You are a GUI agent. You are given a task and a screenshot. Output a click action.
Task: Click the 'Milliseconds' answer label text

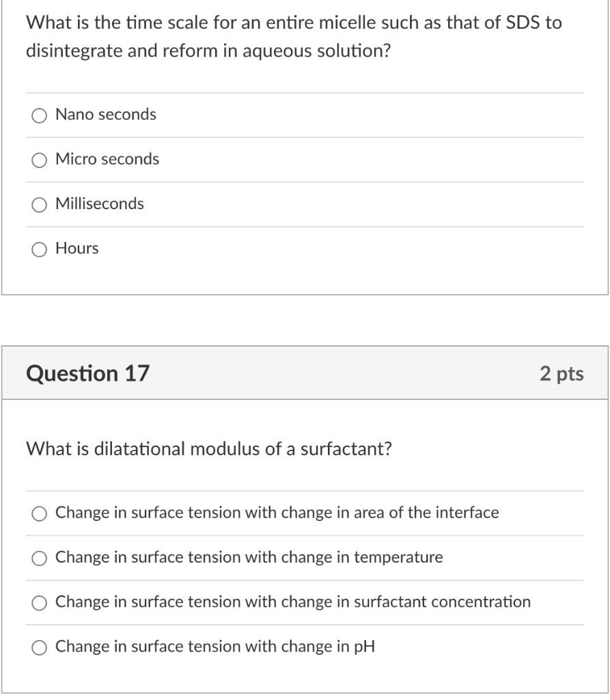tap(100, 204)
